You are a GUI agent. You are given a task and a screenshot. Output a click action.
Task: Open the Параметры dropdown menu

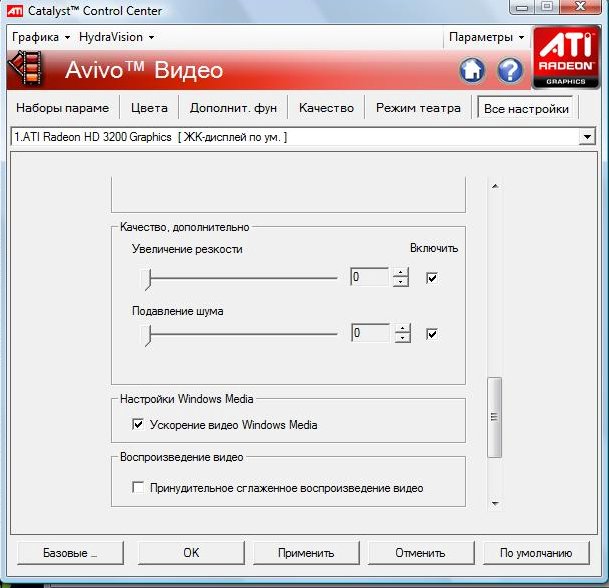tap(486, 37)
